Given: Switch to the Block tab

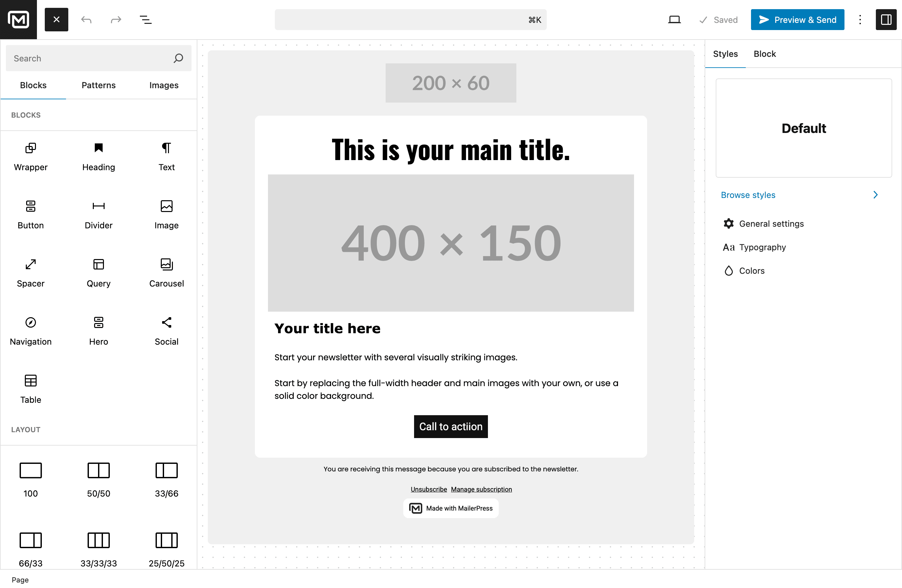Looking at the screenshot, I should [764, 54].
